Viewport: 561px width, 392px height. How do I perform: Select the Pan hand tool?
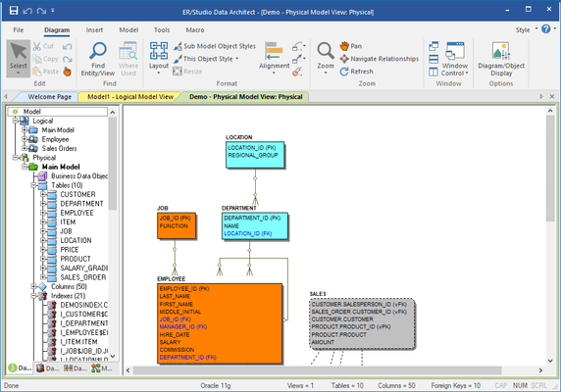pos(351,46)
